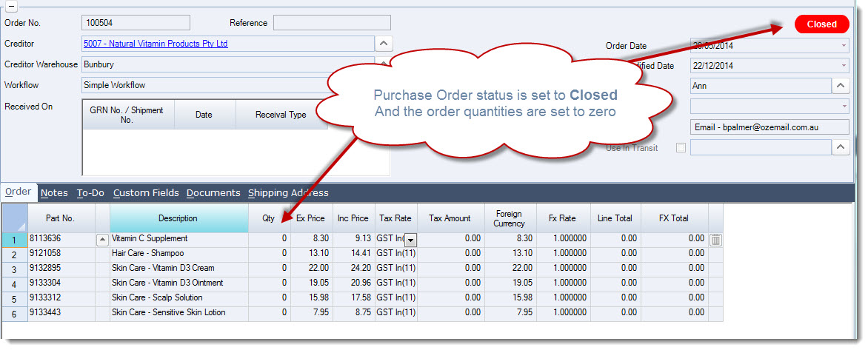Viewport: 868px width, 350px height.
Task: Click the Foreign Currency column header
Action: [x=510, y=219]
